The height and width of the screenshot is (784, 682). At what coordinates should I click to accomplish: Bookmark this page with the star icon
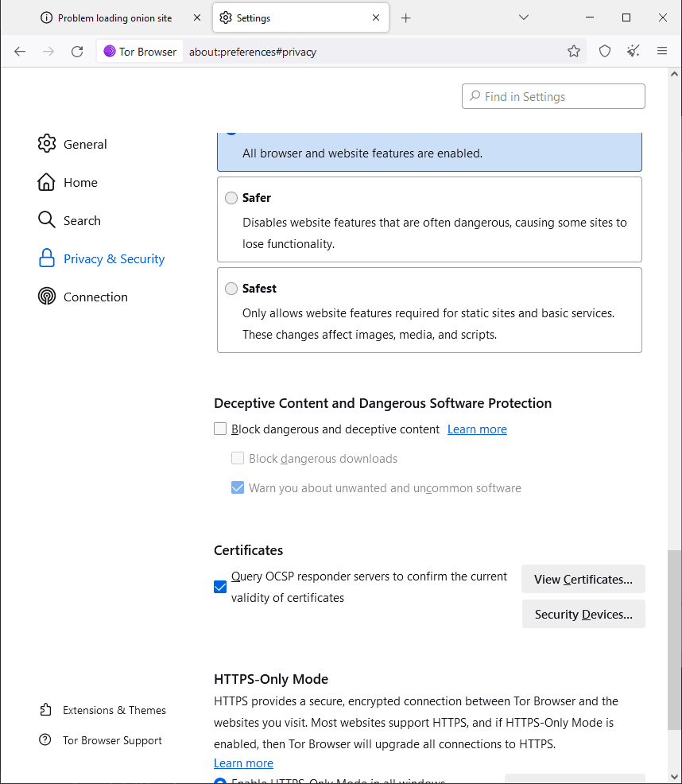click(574, 51)
